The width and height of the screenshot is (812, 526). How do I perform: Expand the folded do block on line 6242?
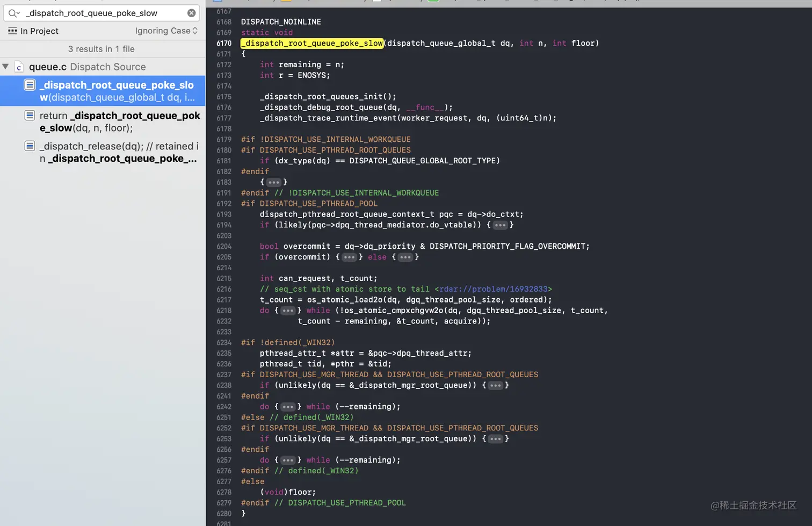(x=288, y=407)
